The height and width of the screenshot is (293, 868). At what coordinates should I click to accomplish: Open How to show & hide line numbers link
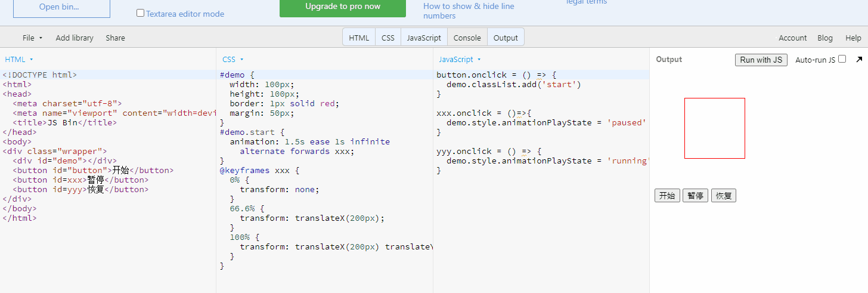pos(469,11)
